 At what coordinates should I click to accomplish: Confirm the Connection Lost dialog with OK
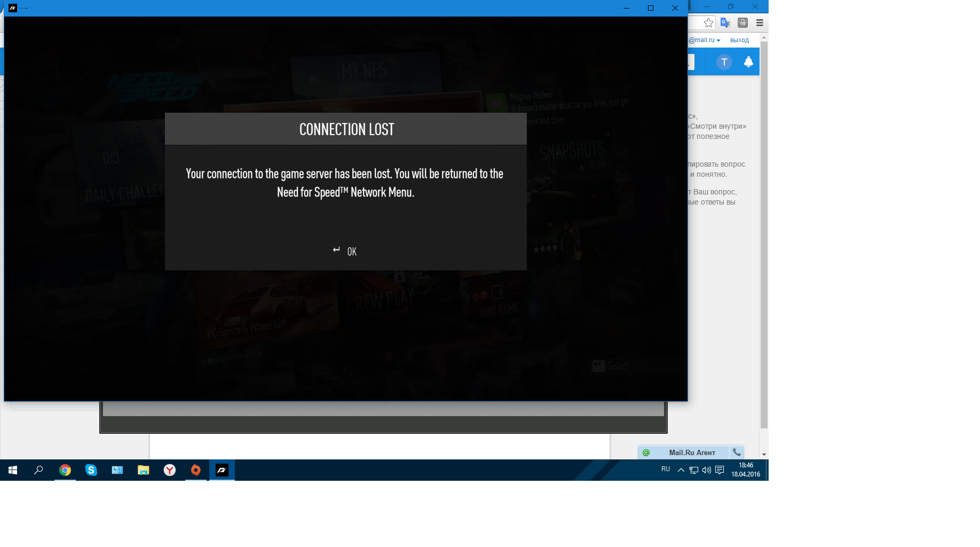(x=345, y=251)
